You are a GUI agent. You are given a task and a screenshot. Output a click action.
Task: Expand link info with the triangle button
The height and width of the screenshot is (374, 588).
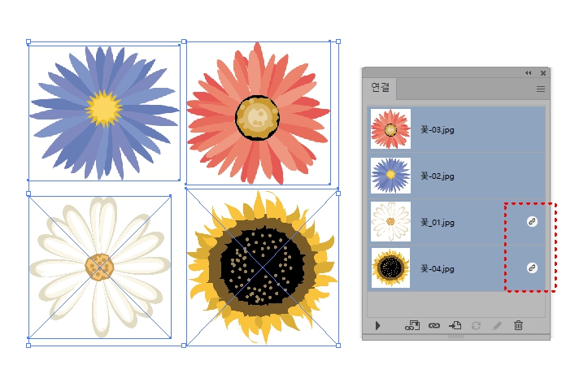click(377, 326)
